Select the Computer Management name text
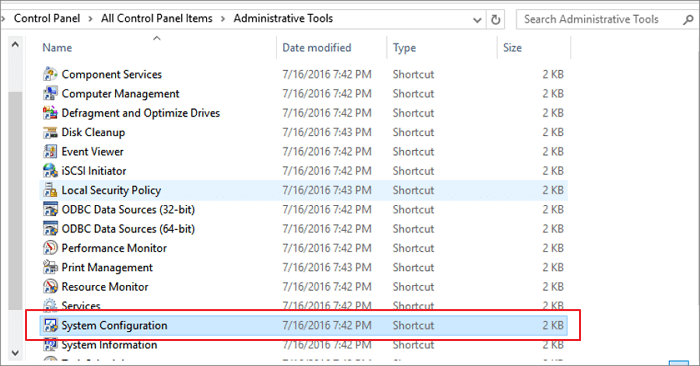The height and width of the screenshot is (366, 700). point(121,94)
